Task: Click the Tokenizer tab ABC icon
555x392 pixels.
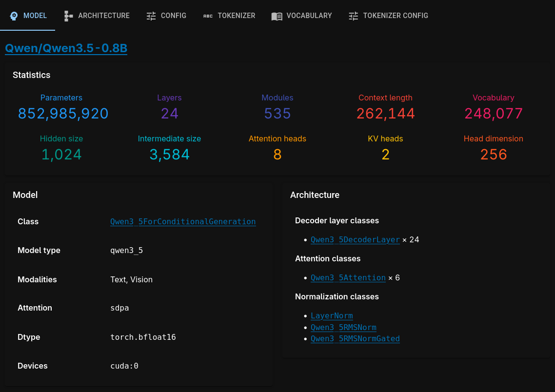Action: point(208,16)
